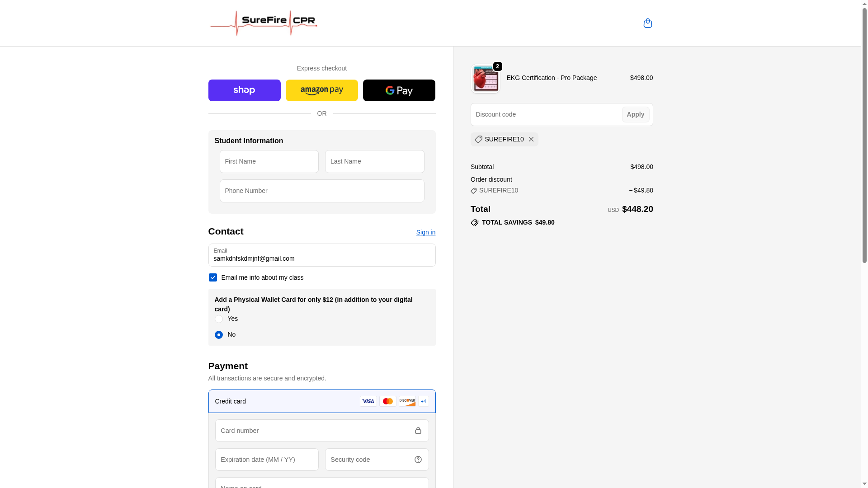Click the Order discount tag icon
The width and height of the screenshot is (868, 488).
click(x=473, y=191)
